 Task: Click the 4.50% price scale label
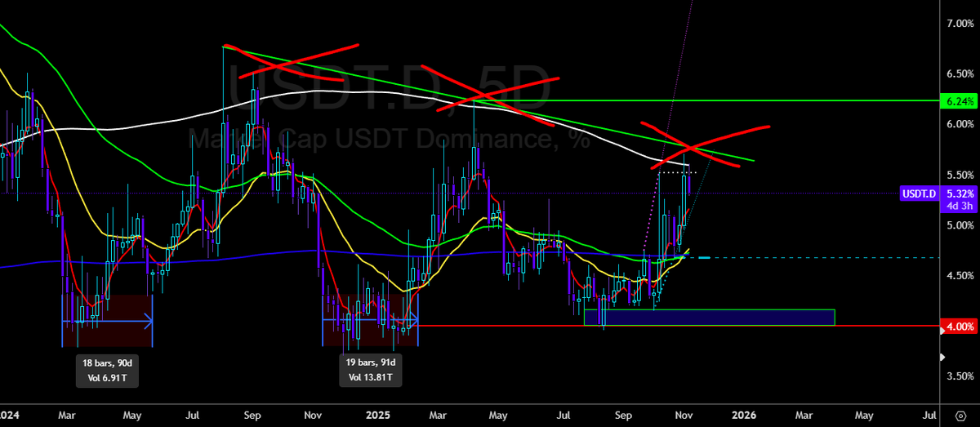click(959, 275)
